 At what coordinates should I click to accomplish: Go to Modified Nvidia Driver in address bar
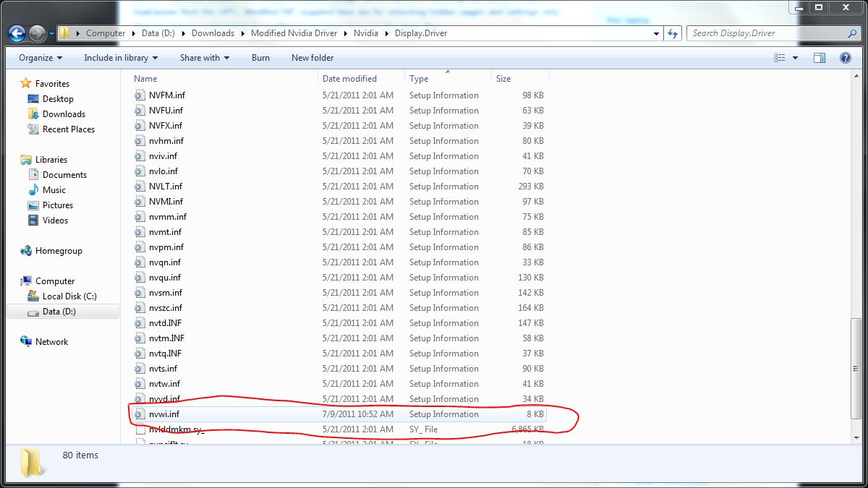point(294,33)
